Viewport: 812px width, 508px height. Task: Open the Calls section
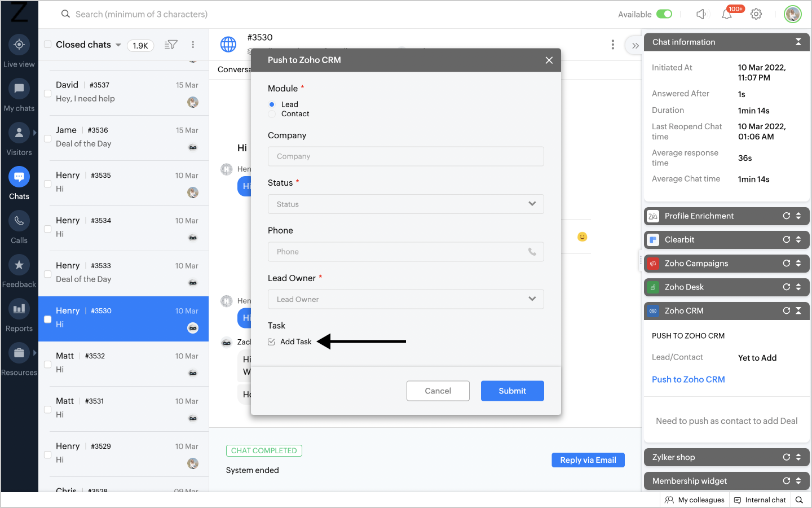pos(19,228)
